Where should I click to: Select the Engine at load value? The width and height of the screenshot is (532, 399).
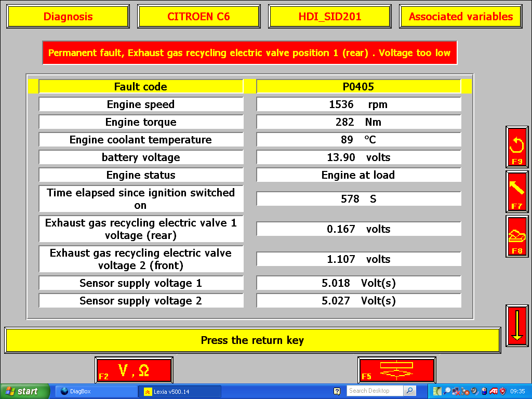(x=358, y=175)
